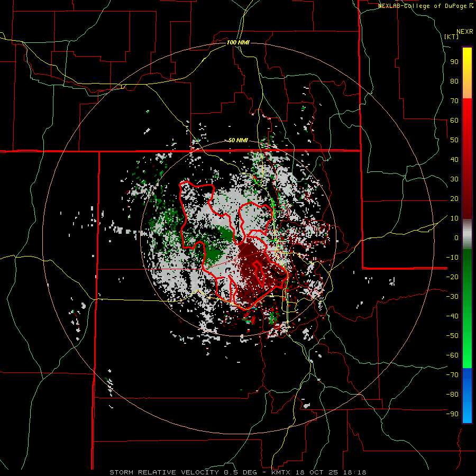
Task: Click the NEXR label at top right
Action: 465,32
